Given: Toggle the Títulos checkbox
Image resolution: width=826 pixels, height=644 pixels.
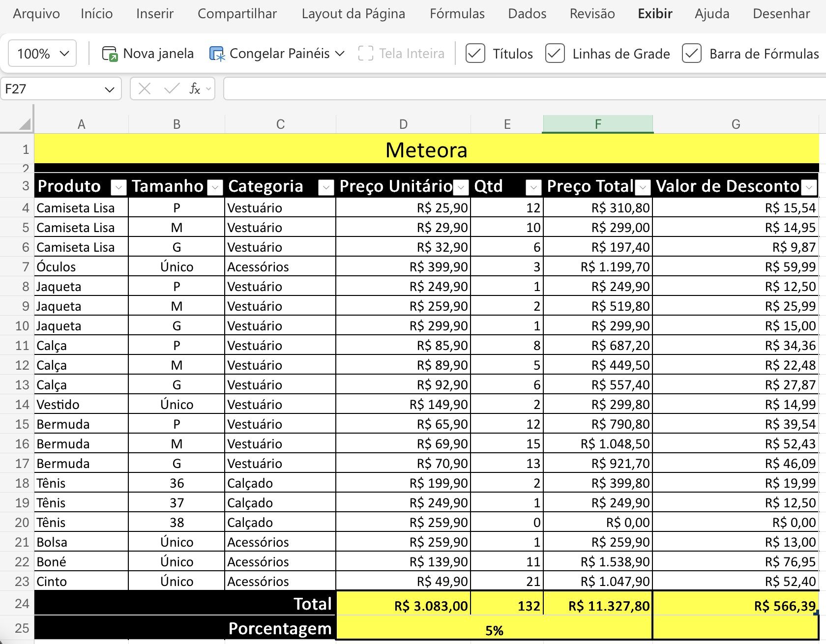Looking at the screenshot, I should [x=475, y=54].
